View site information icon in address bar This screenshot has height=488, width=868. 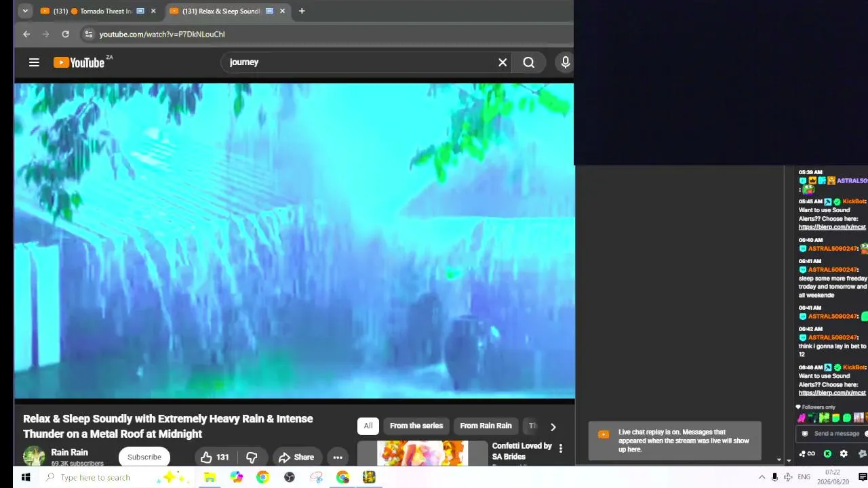(x=88, y=34)
